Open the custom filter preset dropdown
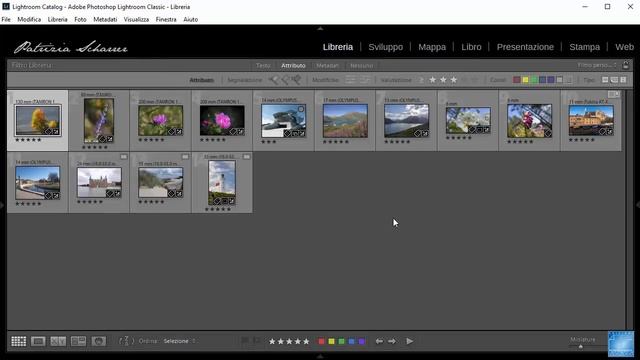The width and height of the screenshot is (640, 360). tap(597, 65)
